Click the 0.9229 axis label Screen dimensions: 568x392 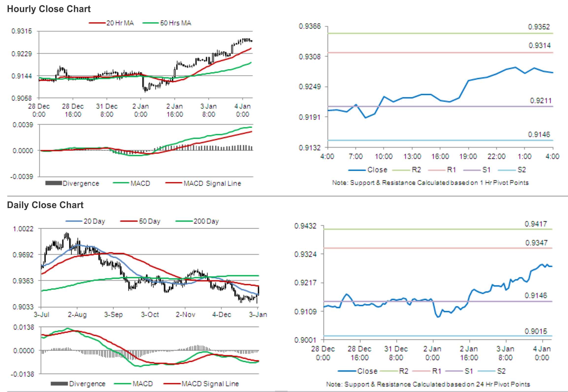point(22,53)
